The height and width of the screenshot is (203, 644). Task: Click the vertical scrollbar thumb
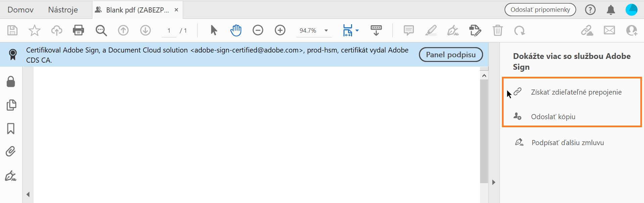point(484,131)
